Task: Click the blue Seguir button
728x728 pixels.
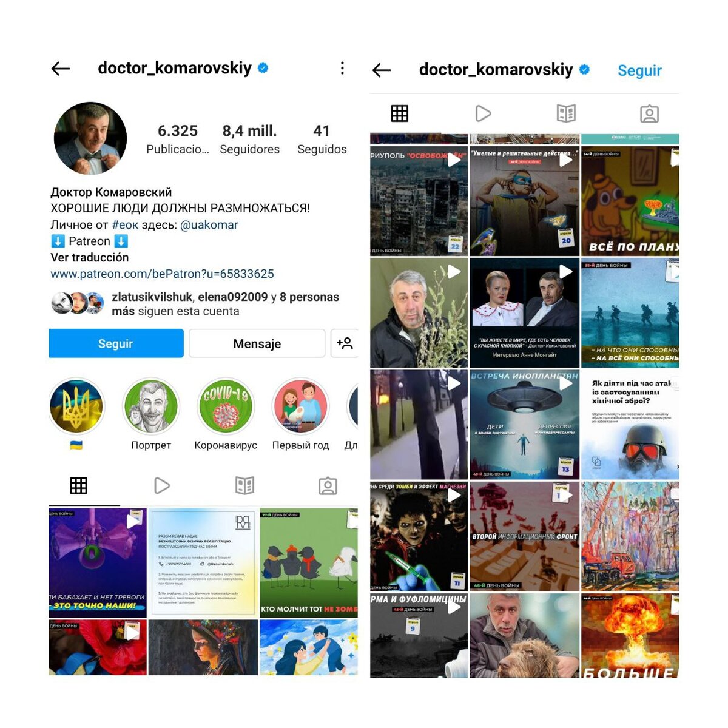Action: coord(116,343)
